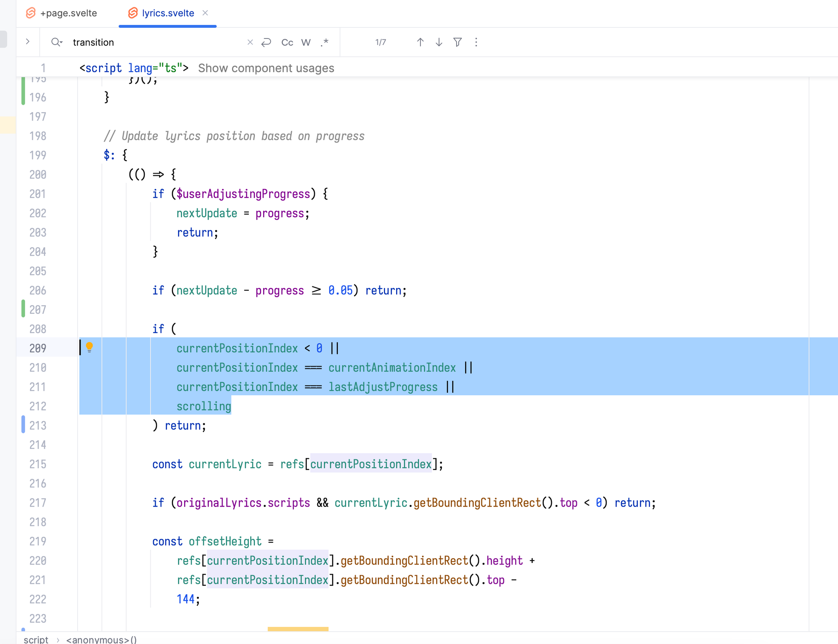Expand the search panel with the left chevron
This screenshot has height=644, width=838.
27,41
